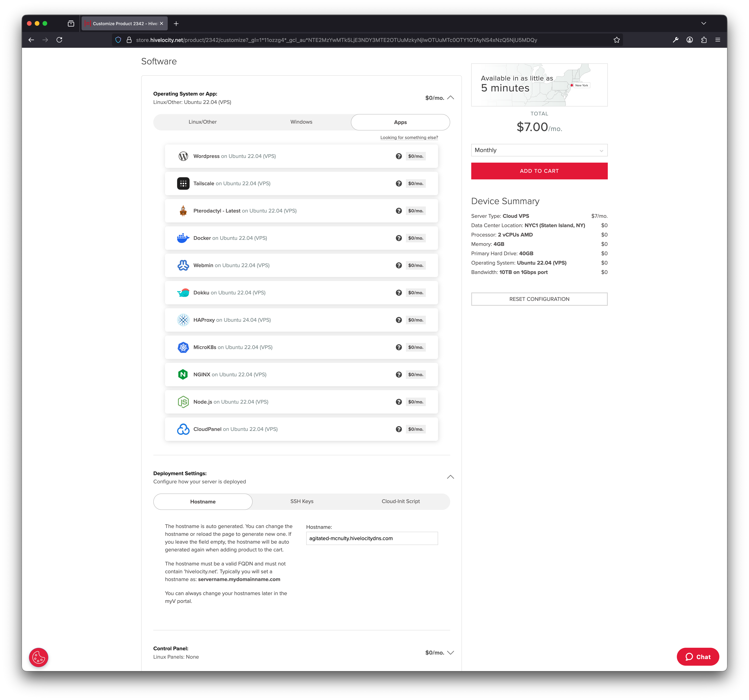Open help tooltip for NGINX
Screen dimensions: 749x700
tap(399, 375)
